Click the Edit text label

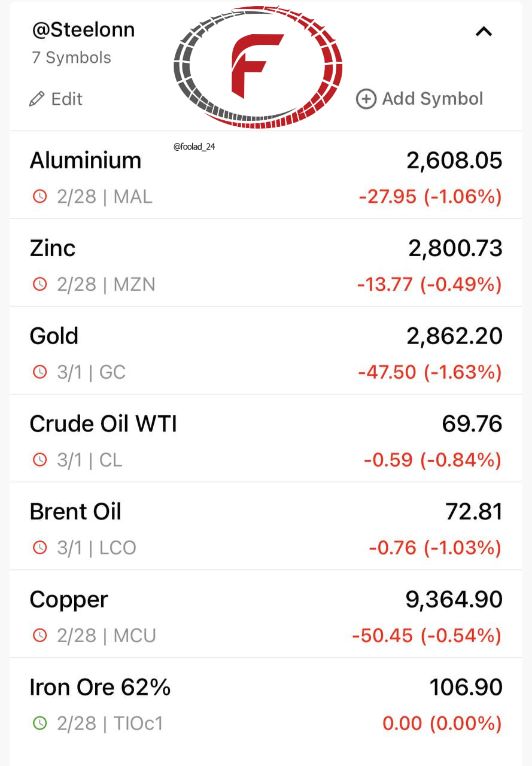click(x=67, y=99)
